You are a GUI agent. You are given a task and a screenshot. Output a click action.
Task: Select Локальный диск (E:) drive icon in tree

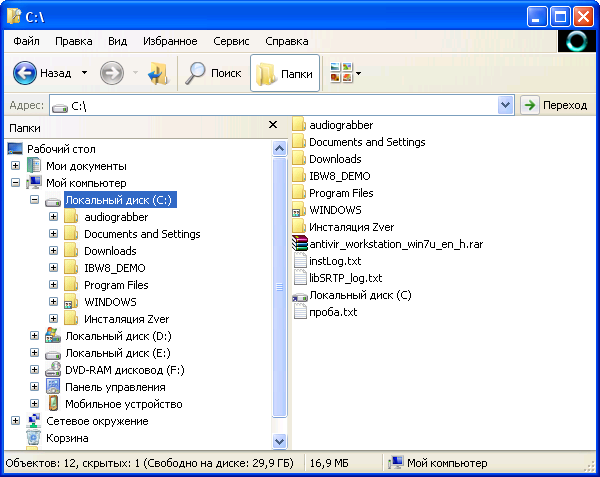click(x=53, y=354)
